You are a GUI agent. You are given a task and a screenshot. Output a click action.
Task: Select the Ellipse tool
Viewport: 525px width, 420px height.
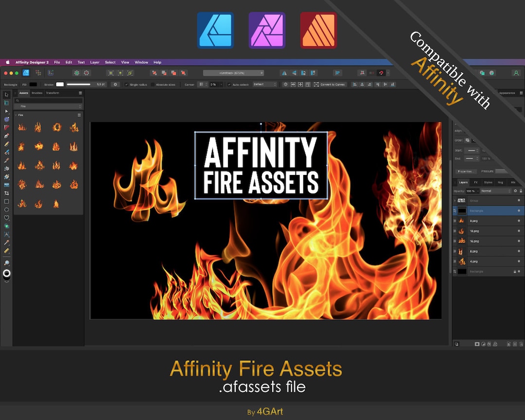click(6, 210)
